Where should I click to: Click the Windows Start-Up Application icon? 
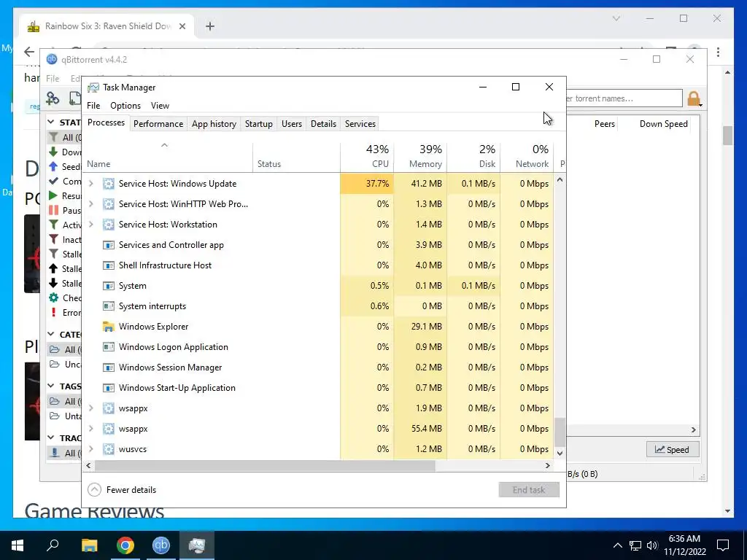(109, 388)
